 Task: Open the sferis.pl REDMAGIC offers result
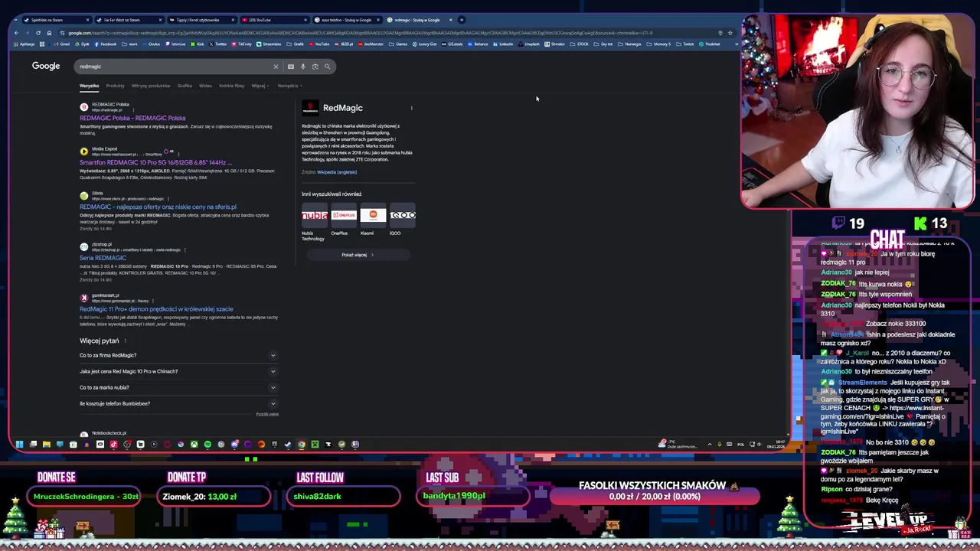158,207
